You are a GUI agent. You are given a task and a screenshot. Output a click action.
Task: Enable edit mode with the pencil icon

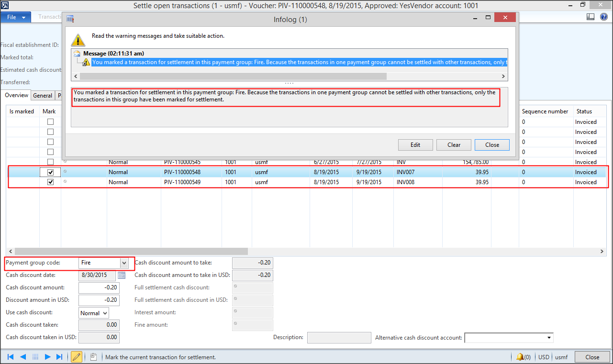pos(76,356)
